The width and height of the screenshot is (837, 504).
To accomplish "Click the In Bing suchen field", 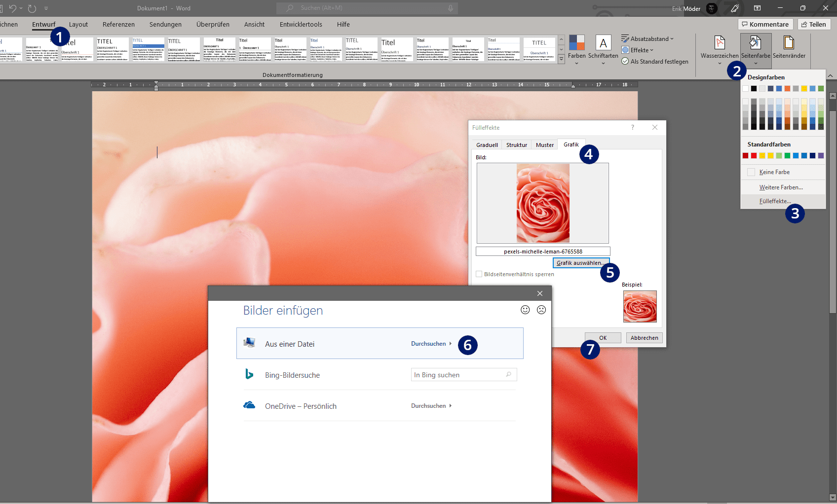I will pyautogui.click(x=459, y=375).
